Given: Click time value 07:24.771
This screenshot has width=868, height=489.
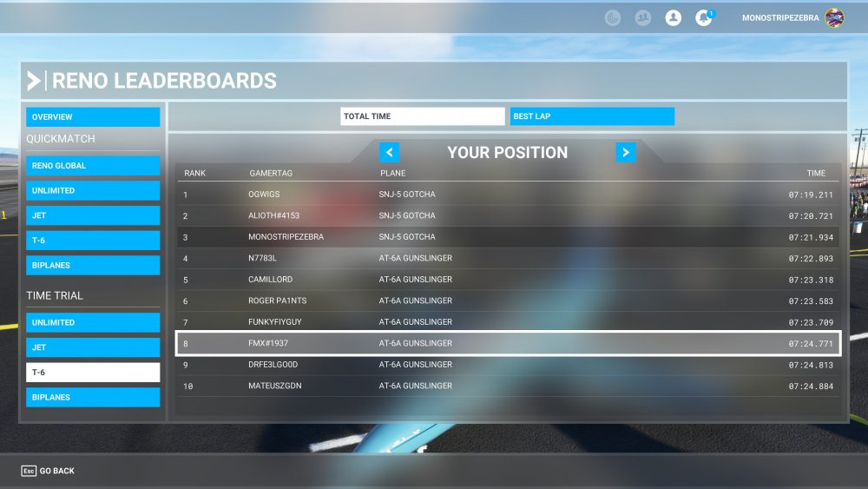Looking at the screenshot, I should 811,344.
